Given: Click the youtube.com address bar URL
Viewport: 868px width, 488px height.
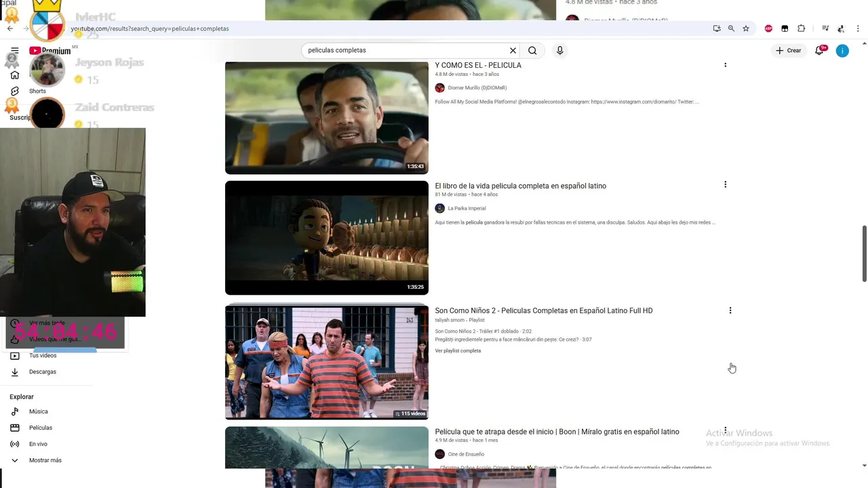Looking at the screenshot, I should pos(150,28).
